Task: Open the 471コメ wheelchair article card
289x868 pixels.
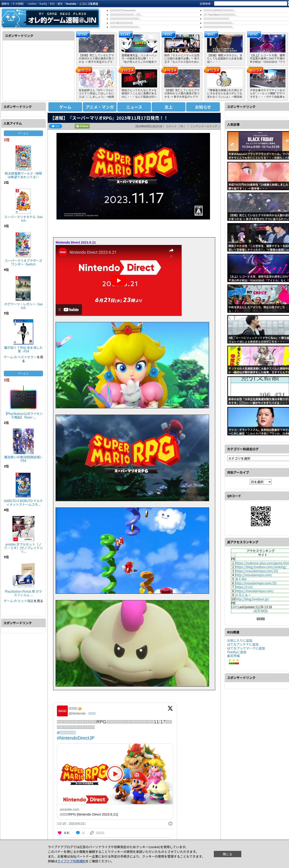Action: pos(225,84)
